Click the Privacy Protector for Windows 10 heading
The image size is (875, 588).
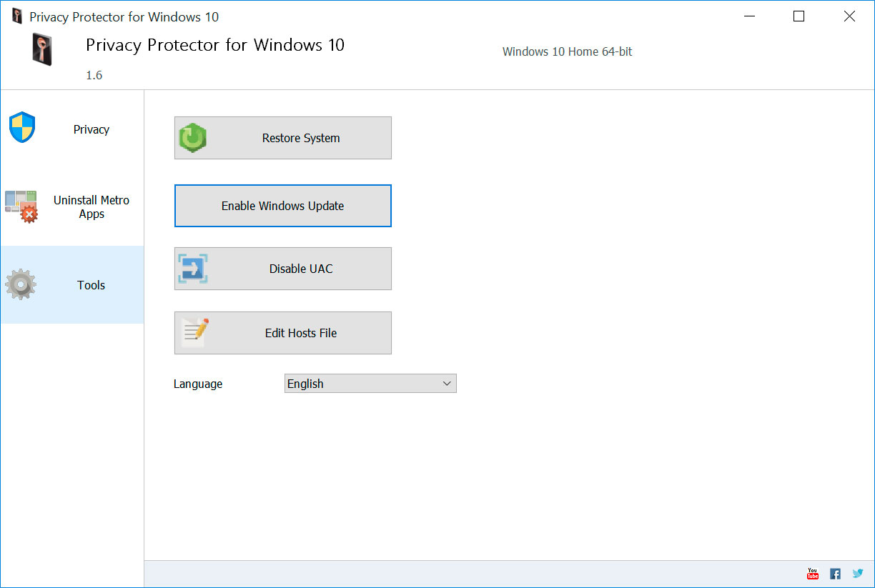(x=215, y=45)
